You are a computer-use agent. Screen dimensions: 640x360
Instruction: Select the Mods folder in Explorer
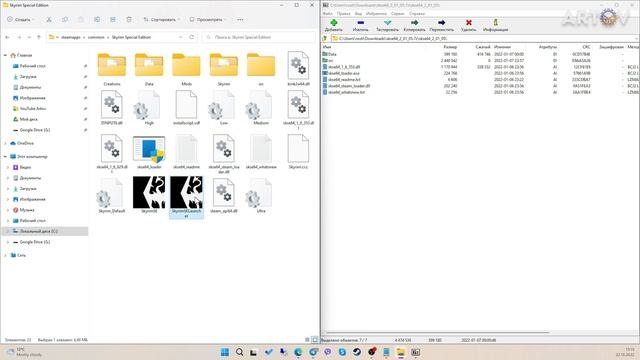(187, 69)
